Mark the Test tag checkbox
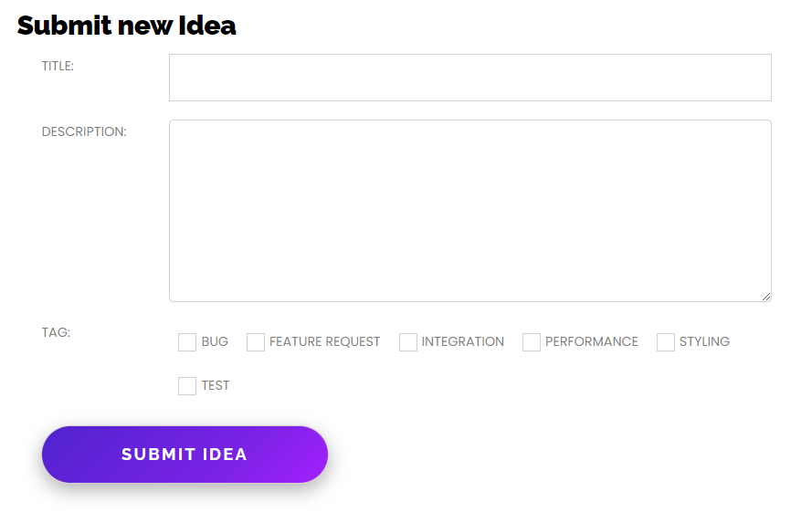 pos(187,386)
